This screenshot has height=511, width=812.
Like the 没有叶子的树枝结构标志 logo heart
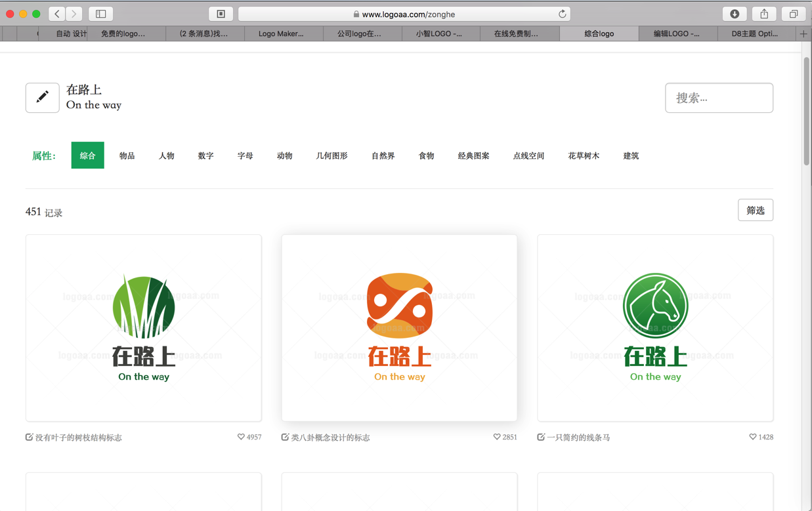241,437
